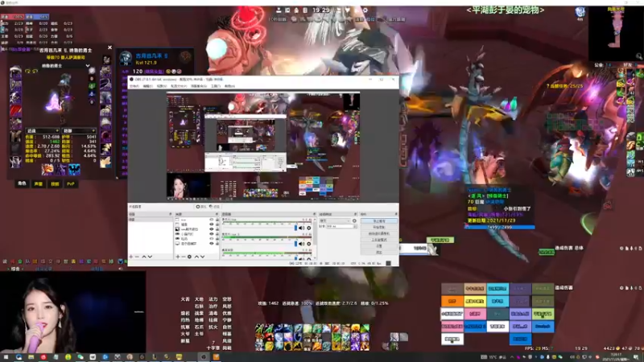Toggle OBS virtual camera button
Screen dimensions: 644x362
click(x=378, y=233)
